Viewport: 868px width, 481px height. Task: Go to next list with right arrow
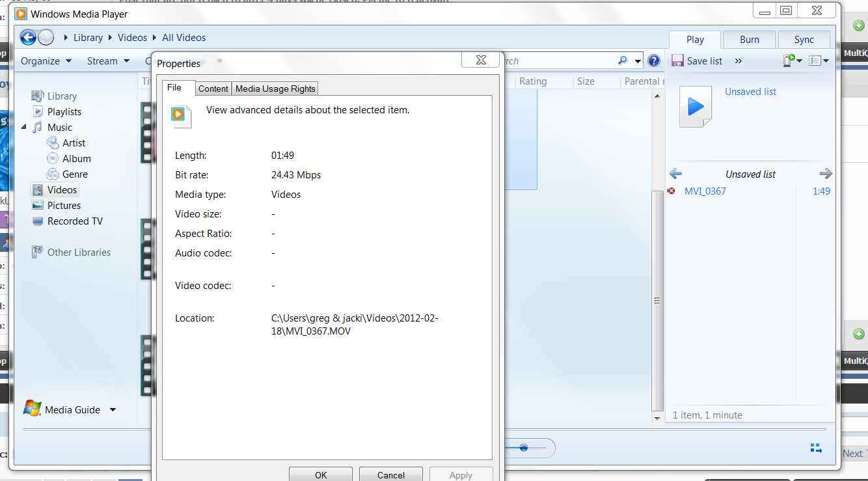(x=826, y=174)
